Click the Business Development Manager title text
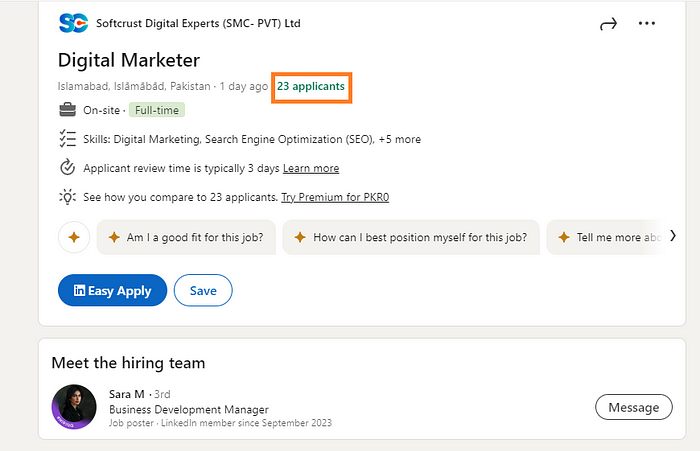The image size is (700, 451). 189,409
